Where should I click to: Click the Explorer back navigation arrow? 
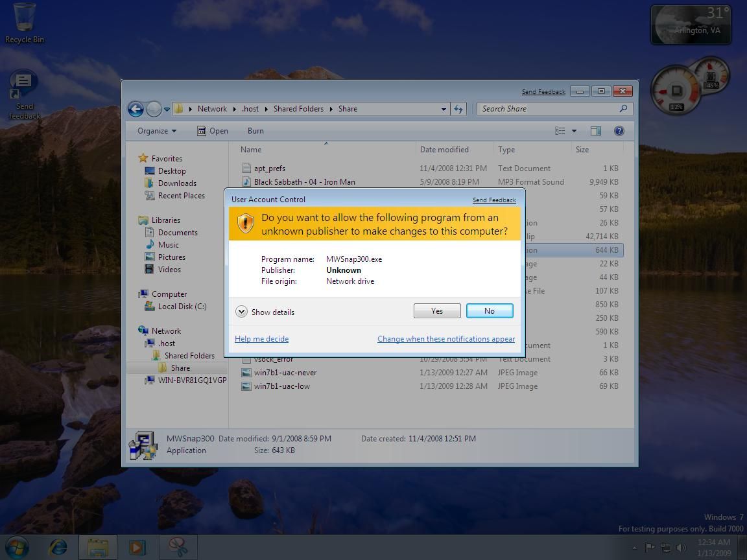pyautogui.click(x=136, y=109)
